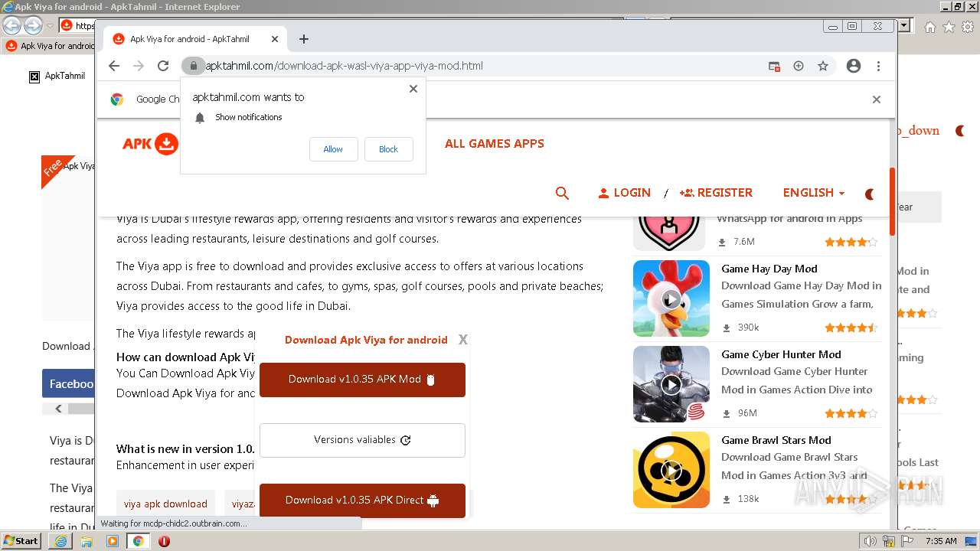Screen dimensions: 980x551
Task: Open the WhatsApp for android thumbnail
Action: point(669,233)
